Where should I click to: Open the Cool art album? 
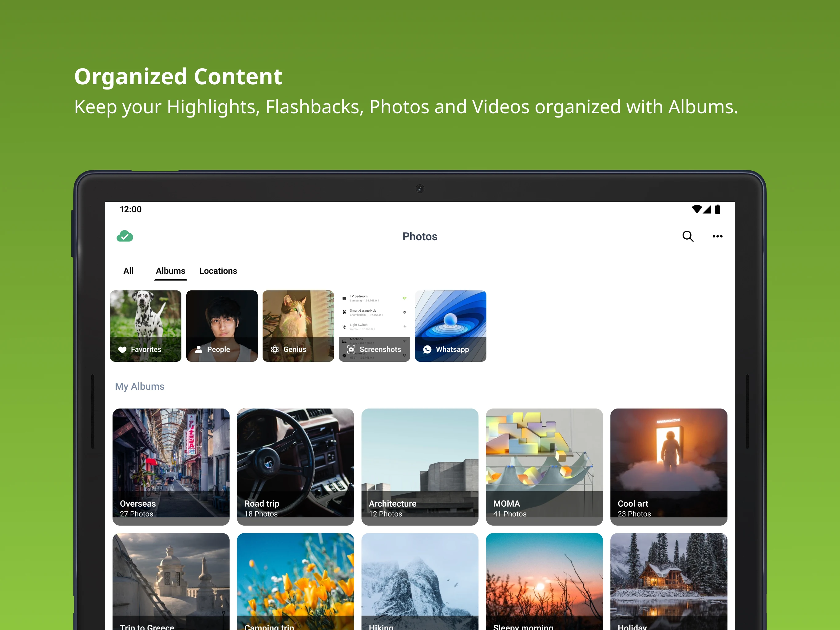pyautogui.click(x=669, y=467)
